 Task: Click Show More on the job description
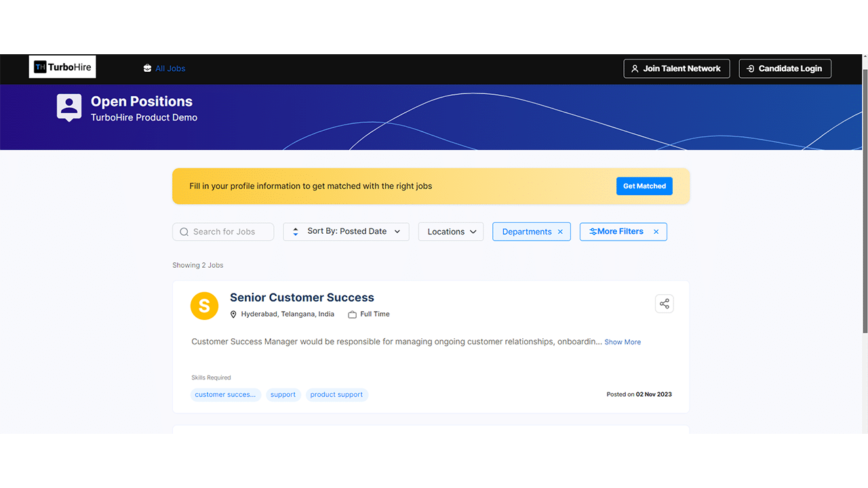(x=622, y=342)
